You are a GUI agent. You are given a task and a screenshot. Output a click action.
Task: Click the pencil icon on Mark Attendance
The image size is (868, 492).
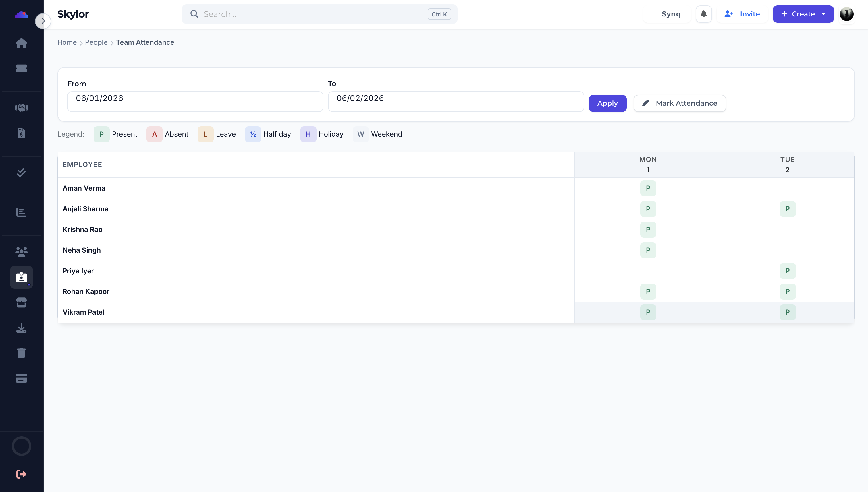point(645,103)
